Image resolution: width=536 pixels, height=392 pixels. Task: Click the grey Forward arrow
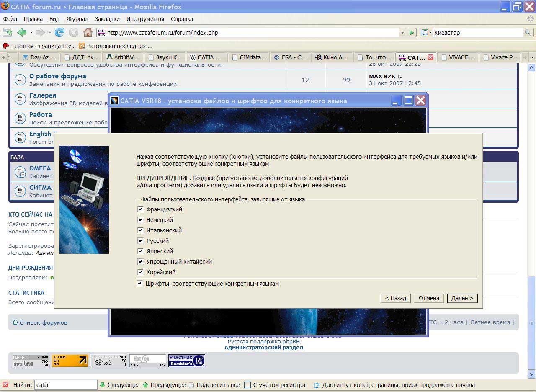coord(40,32)
